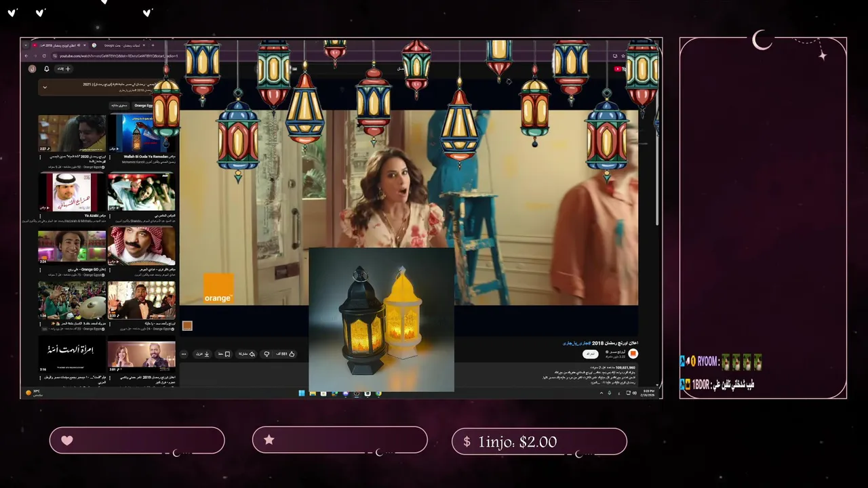This screenshot has width=868, height=488.
Task: Focus the youtube.com address bar
Action: [119, 56]
